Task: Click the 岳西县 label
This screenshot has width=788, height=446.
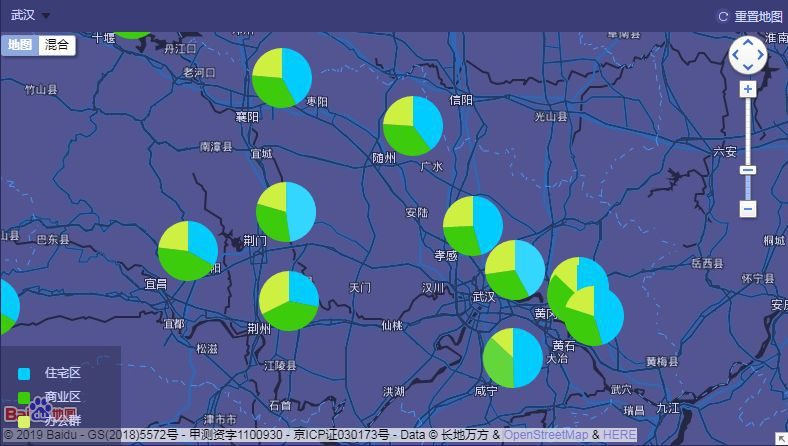Action: coord(707,263)
